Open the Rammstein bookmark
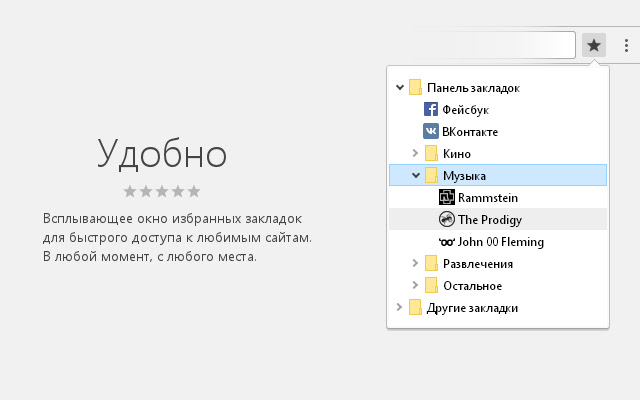Screen dimensions: 640x400 [x=488, y=198]
